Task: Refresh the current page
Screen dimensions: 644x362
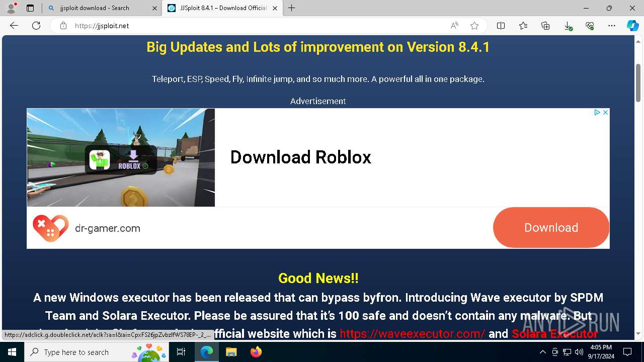Action: coord(36,26)
